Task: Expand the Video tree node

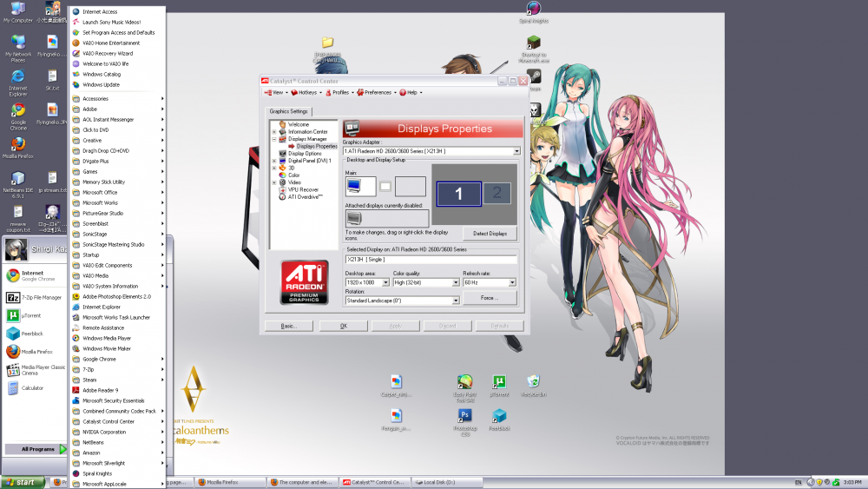Action: [x=274, y=182]
